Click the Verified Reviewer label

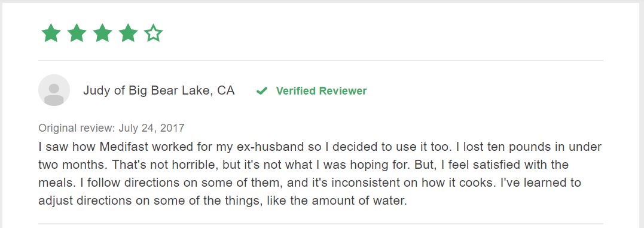pos(321,91)
